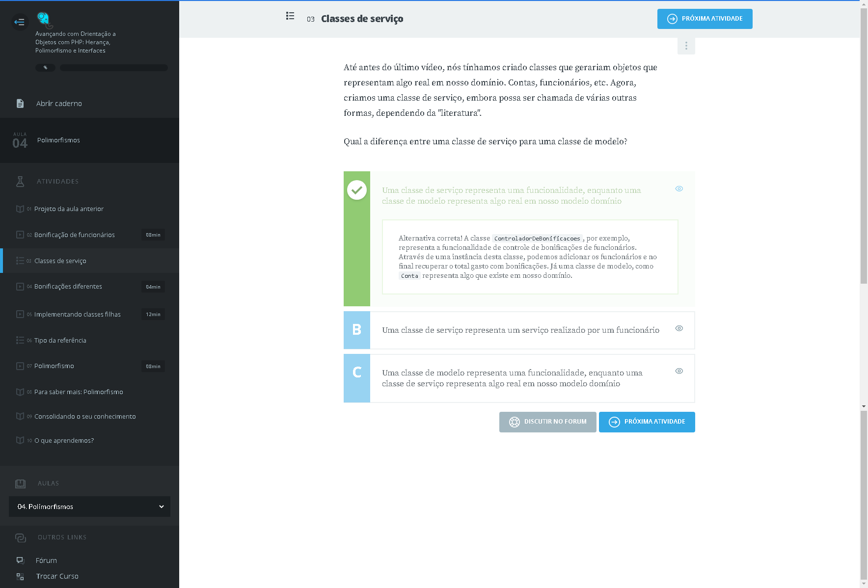Click the course progress bar
868x588 pixels.
(x=113, y=68)
